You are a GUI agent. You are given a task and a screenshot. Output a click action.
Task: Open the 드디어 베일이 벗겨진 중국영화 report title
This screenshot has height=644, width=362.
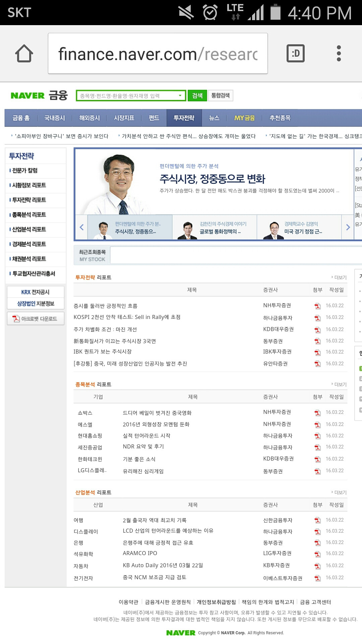click(x=157, y=413)
